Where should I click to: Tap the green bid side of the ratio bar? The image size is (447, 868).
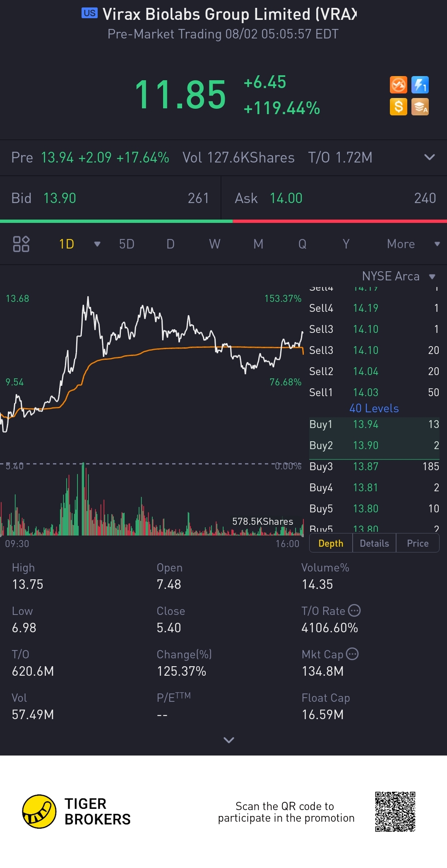pyautogui.click(x=116, y=221)
